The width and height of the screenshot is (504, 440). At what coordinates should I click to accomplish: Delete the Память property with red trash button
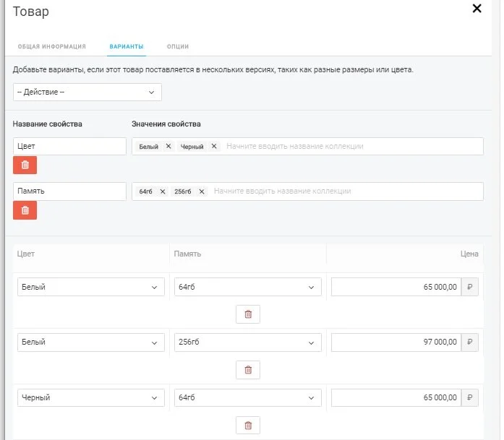point(25,210)
